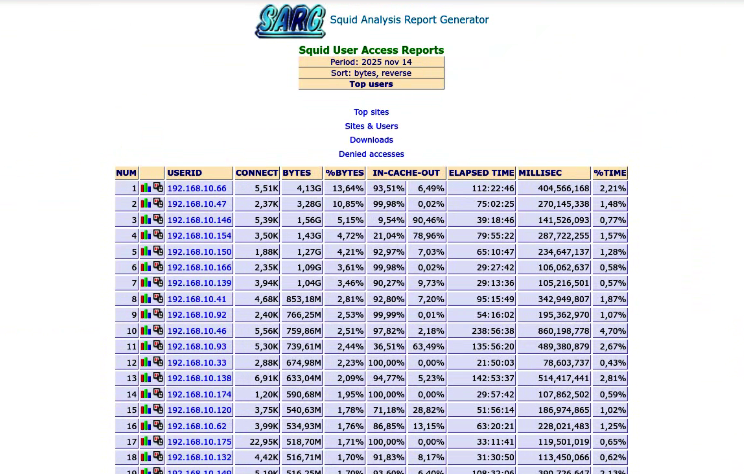Open date/time report icon for 192.168.10.166
The width and height of the screenshot is (744, 474).
(x=158, y=267)
